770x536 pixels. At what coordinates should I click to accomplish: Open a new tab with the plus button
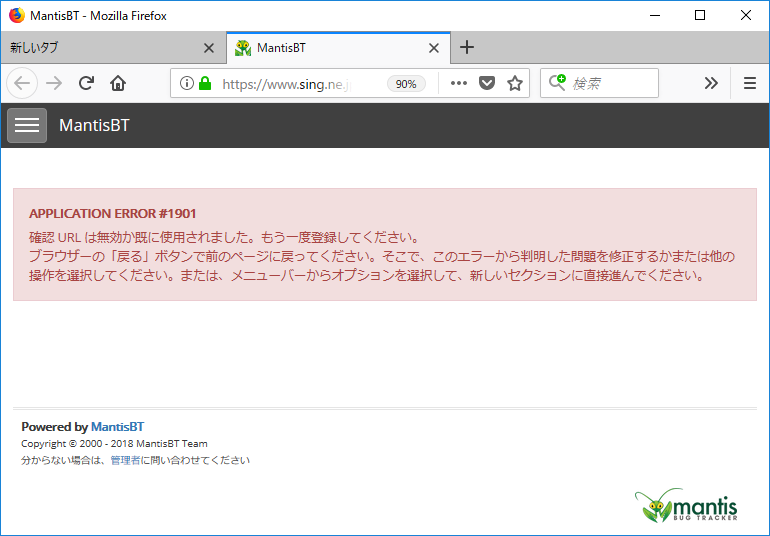tap(467, 48)
